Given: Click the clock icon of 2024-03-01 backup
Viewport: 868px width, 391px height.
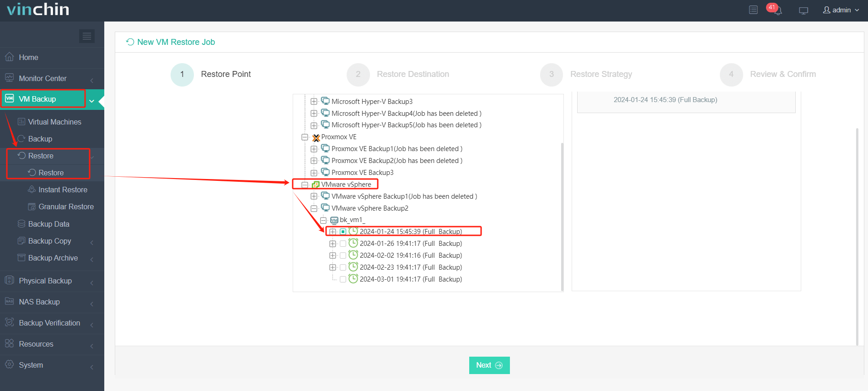Looking at the screenshot, I should (x=353, y=278).
